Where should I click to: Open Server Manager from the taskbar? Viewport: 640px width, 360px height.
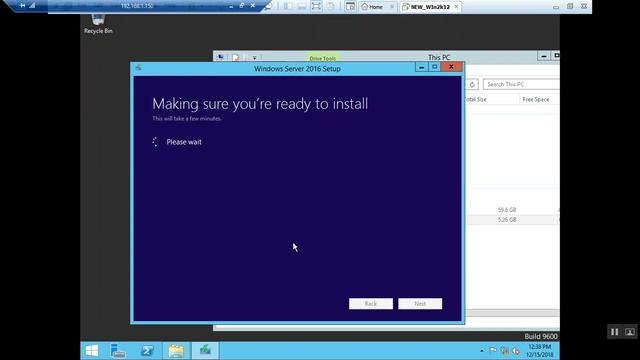point(118,351)
